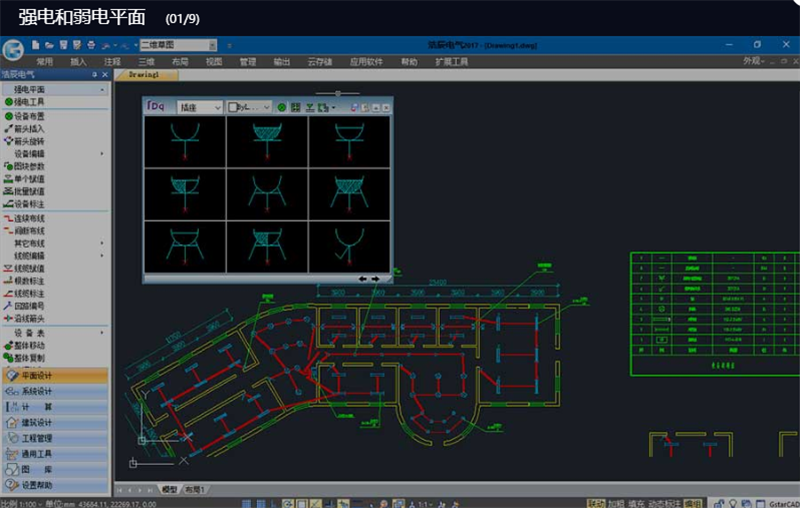Select the first socket symbol thumbnail

click(x=184, y=141)
